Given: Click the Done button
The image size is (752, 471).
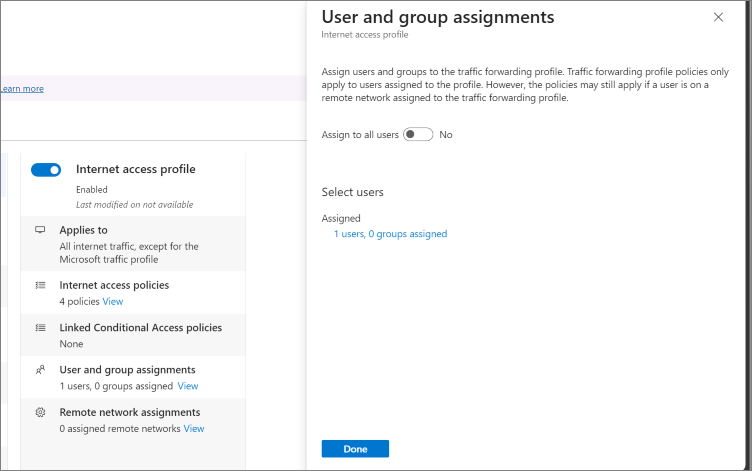Looking at the screenshot, I should [x=355, y=449].
